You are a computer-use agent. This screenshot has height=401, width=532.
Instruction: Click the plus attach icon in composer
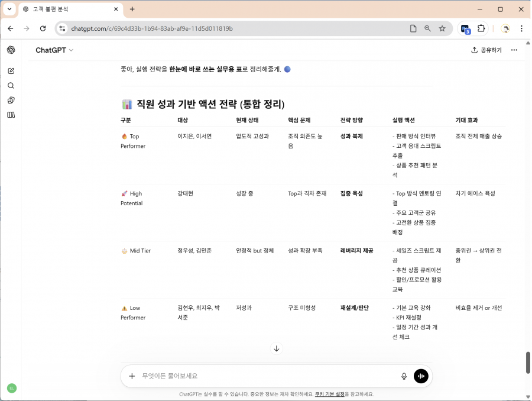click(x=132, y=376)
